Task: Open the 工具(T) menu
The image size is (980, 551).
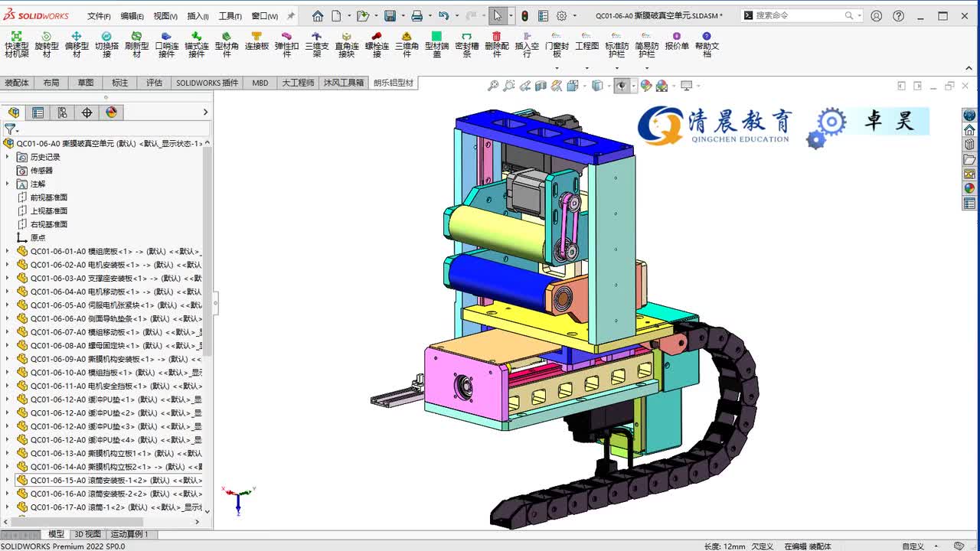Action: click(230, 16)
